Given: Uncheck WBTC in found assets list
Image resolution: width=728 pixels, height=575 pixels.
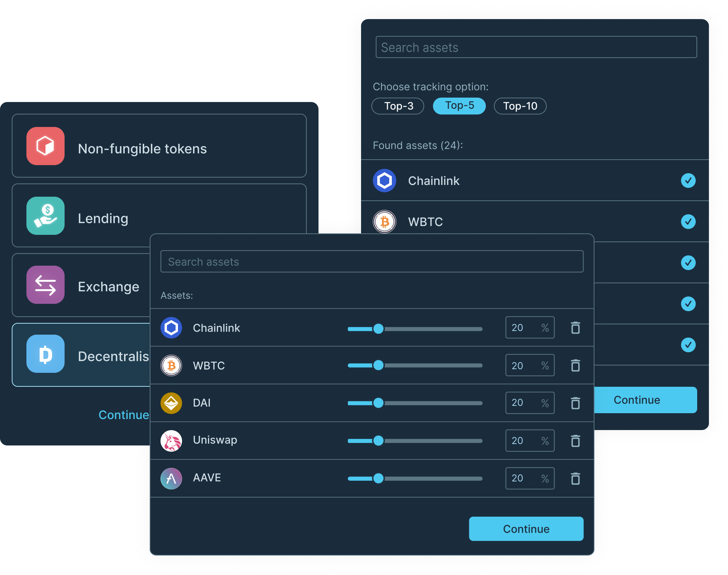Looking at the screenshot, I should 688,222.
